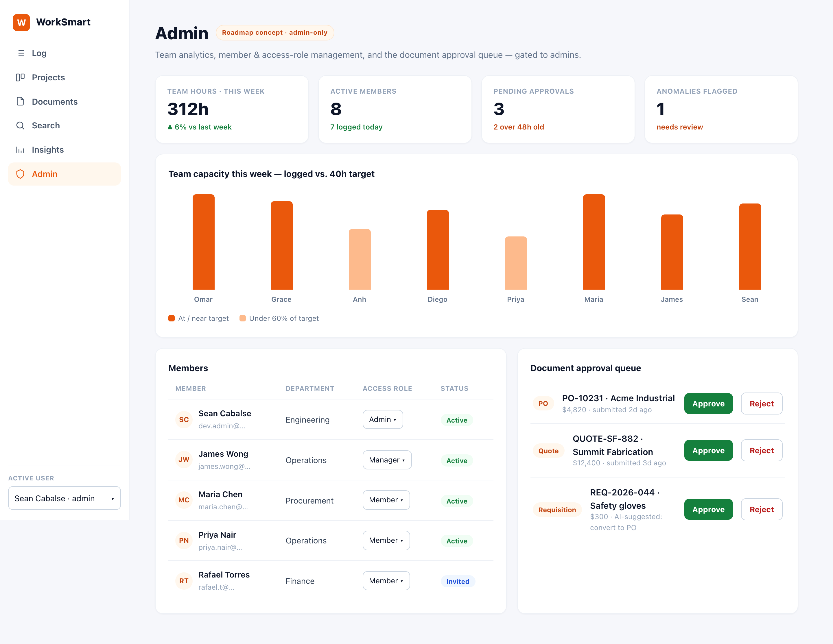Click the Admin shield icon
This screenshot has height=644, width=833.
pyautogui.click(x=20, y=174)
